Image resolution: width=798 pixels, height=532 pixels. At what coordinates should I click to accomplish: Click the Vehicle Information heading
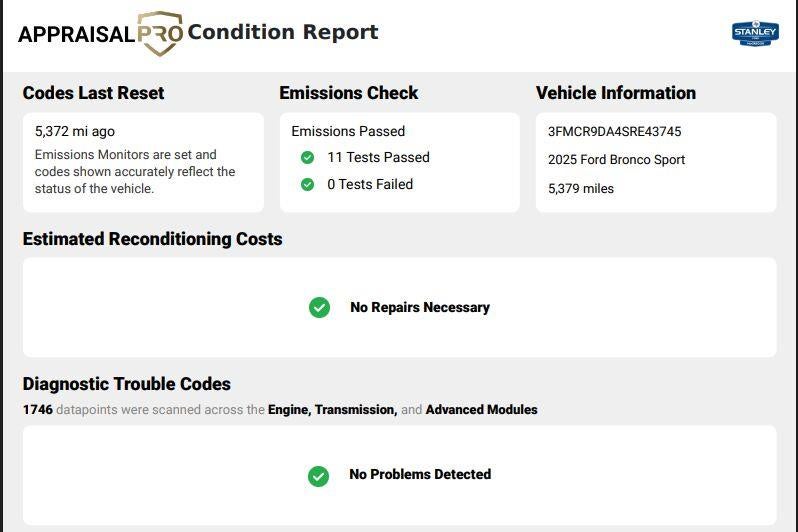point(616,93)
